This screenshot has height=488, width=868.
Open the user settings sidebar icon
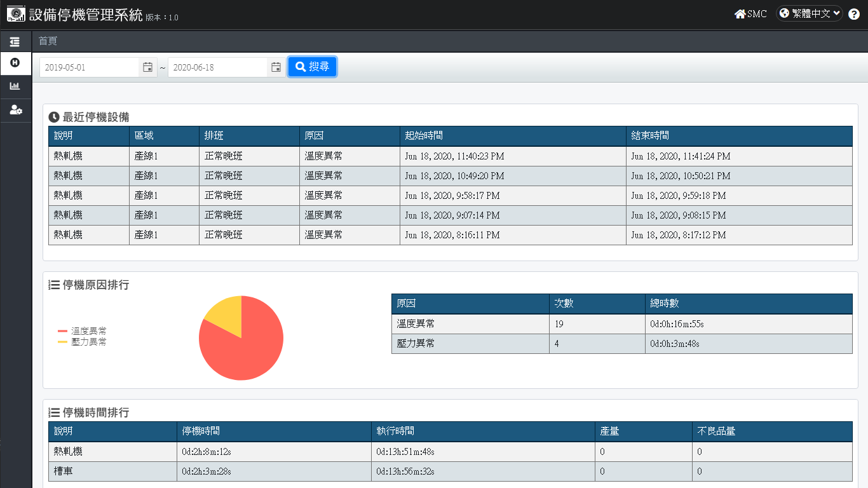[15, 110]
